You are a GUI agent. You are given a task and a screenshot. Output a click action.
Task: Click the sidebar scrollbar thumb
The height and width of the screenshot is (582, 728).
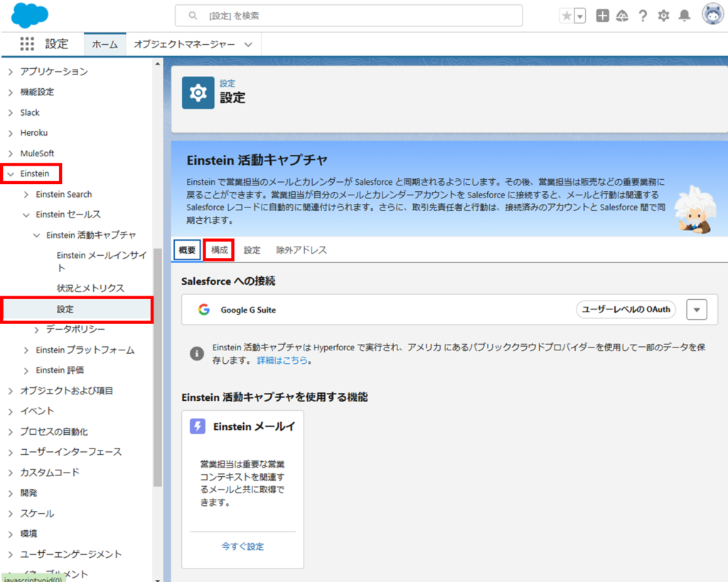pyautogui.click(x=158, y=367)
